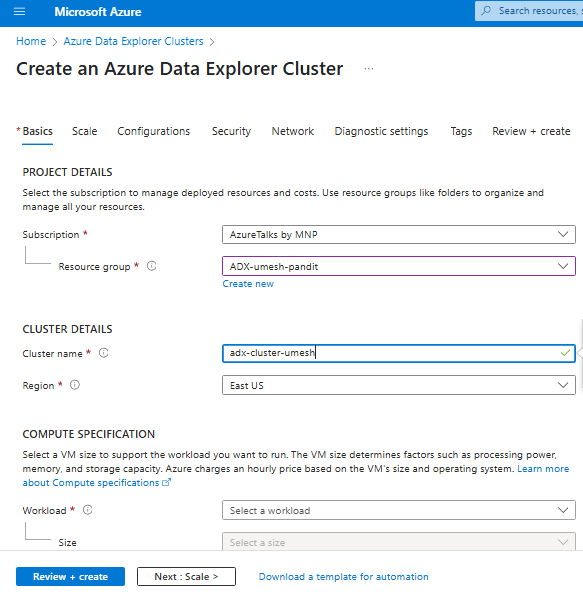
Task: Open the Select a size dropdown
Action: click(x=399, y=542)
